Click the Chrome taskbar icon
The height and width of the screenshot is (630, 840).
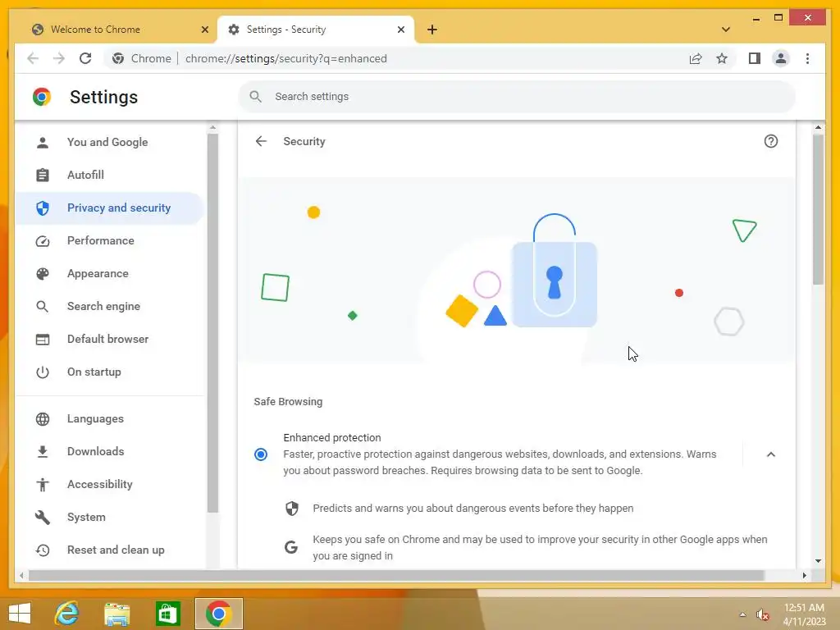(218, 614)
